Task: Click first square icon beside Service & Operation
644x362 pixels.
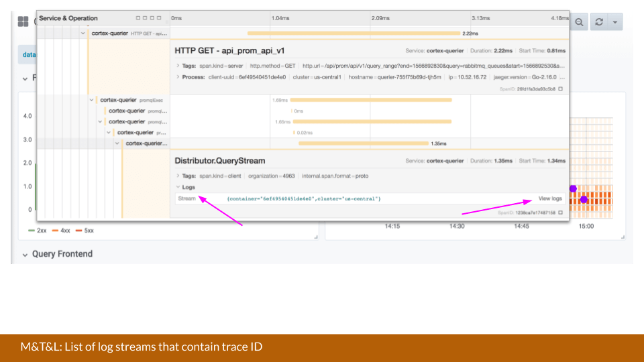Action: click(x=138, y=18)
